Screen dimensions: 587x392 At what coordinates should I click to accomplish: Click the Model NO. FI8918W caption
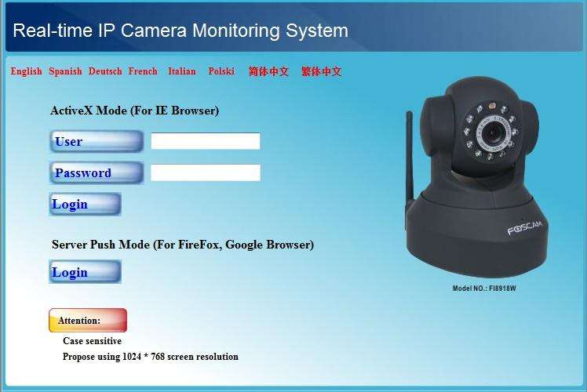point(484,289)
